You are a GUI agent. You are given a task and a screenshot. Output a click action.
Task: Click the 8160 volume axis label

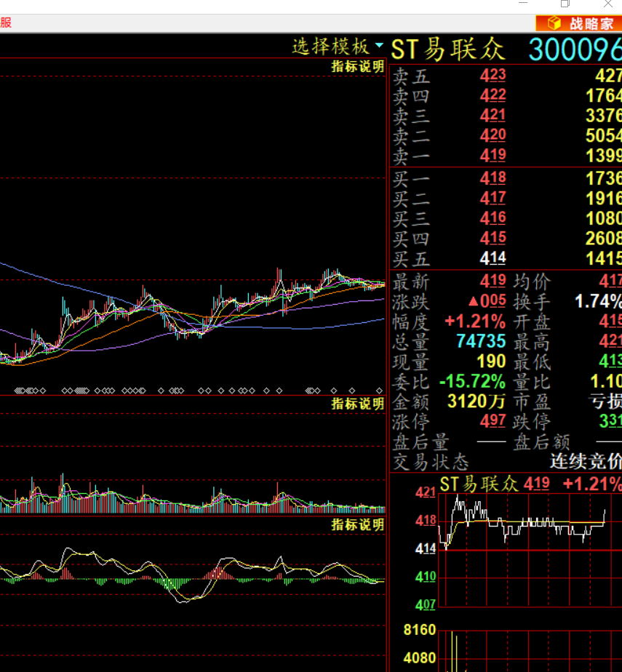[420, 630]
